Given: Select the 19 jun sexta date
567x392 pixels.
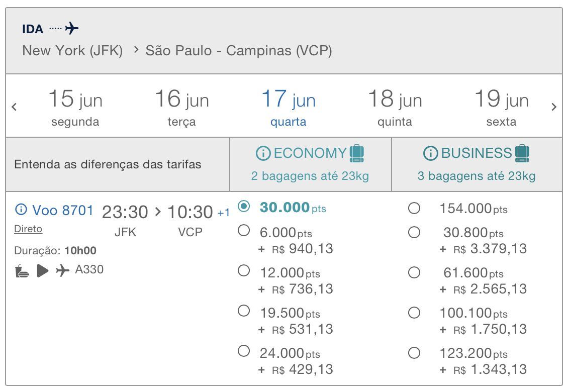Looking at the screenshot, I should 501,107.
